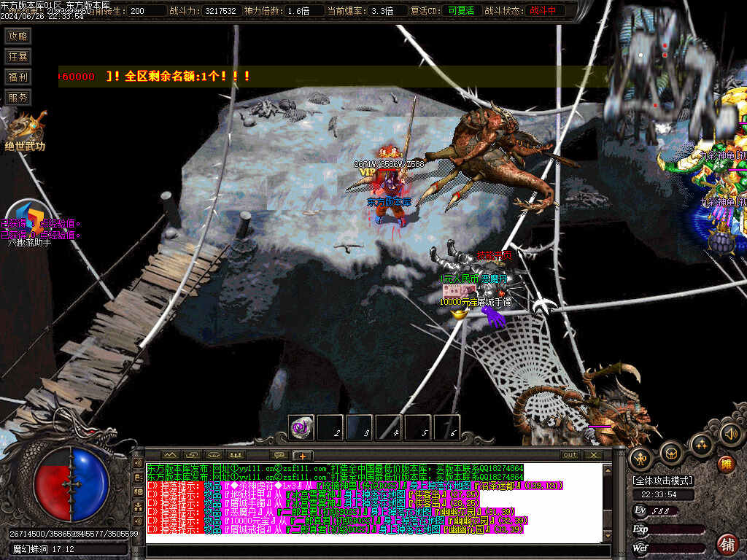This screenshot has height=560, width=747.
Task: Click the 可复活 revive status text
Action: coord(461,10)
